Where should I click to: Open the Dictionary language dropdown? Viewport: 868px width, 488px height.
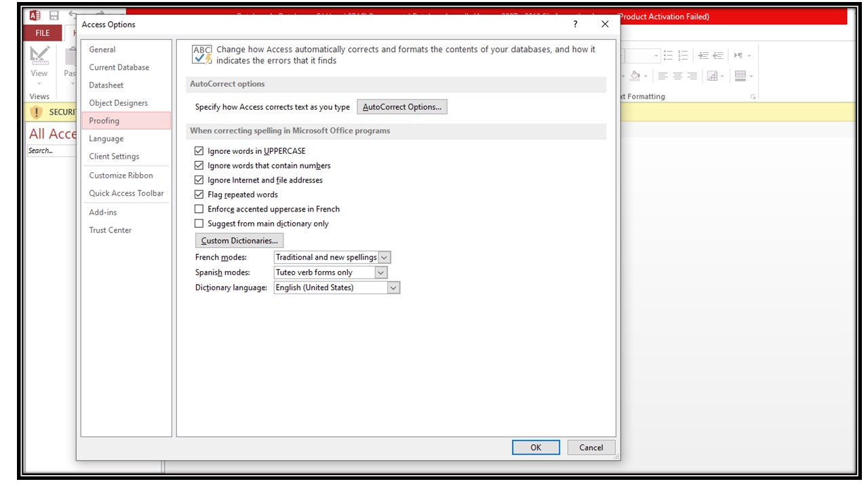pos(393,287)
